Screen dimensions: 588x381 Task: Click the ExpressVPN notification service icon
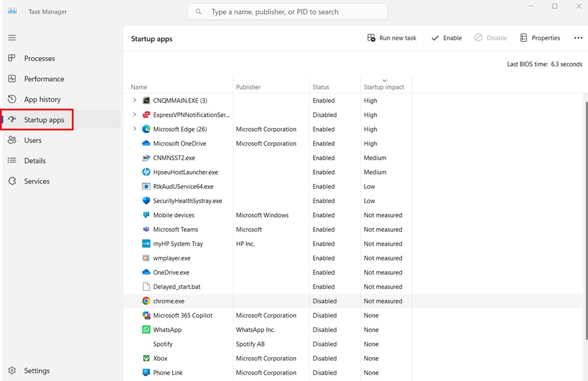pos(146,115)
